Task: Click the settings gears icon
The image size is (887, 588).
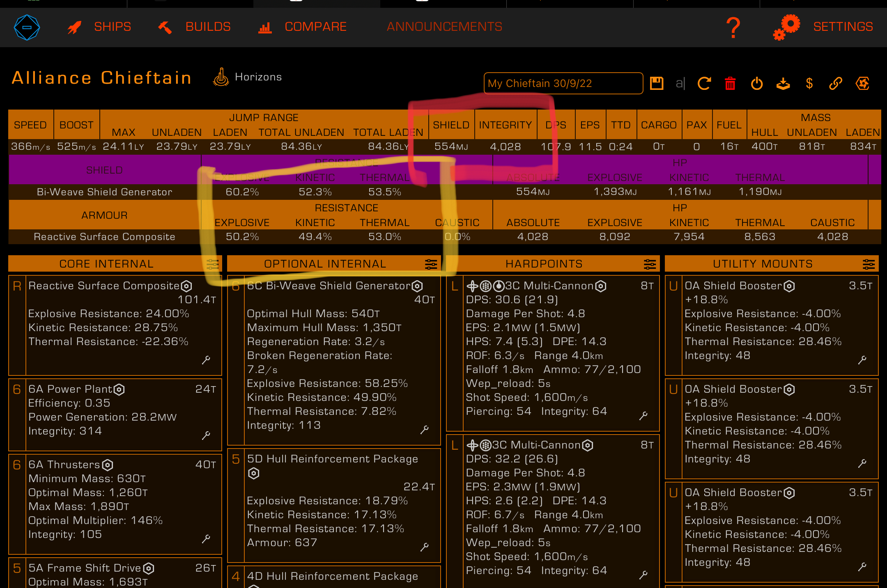Action: pos(786,27)
